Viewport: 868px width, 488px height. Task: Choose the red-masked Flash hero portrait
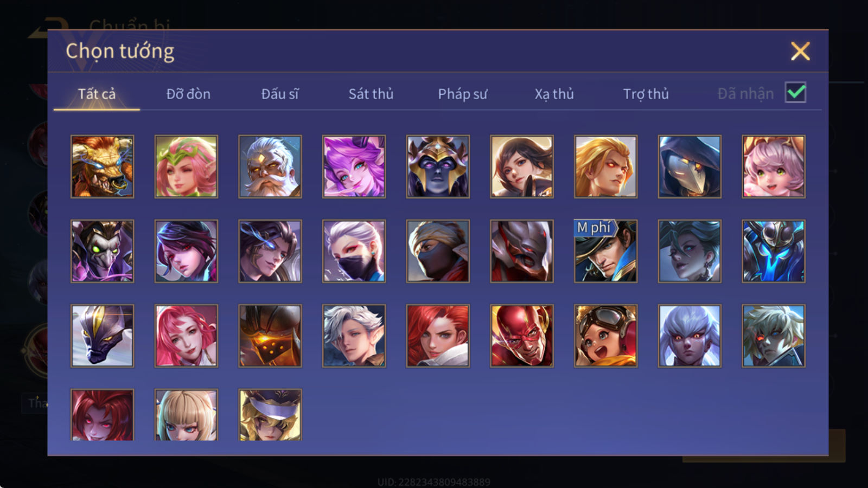(521, 336)
